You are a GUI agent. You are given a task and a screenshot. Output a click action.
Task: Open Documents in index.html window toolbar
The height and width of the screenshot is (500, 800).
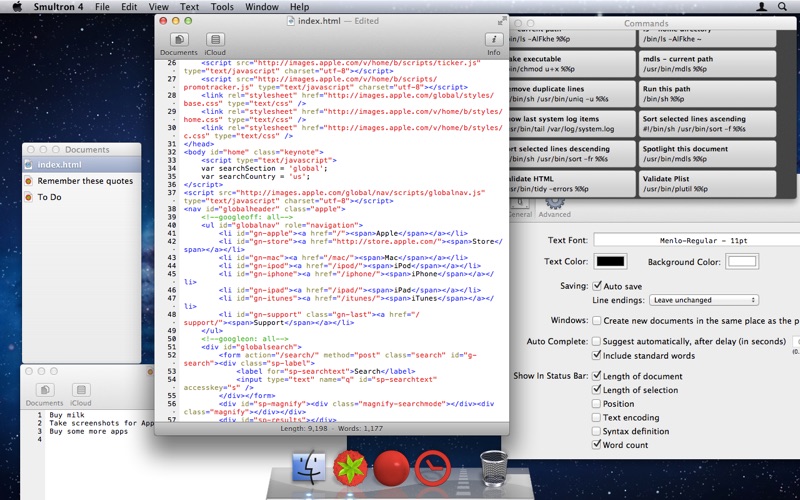179,40
